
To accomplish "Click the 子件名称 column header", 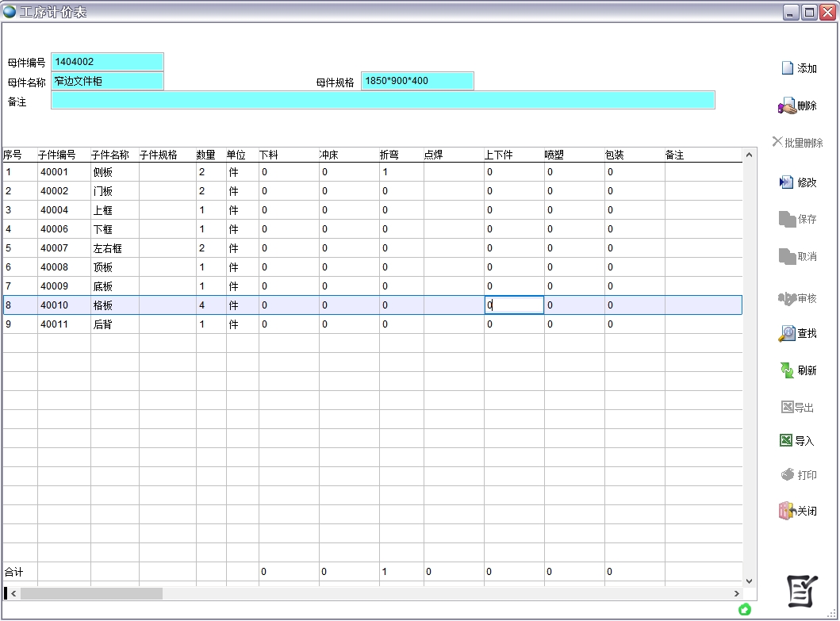I will coord(110,155).
